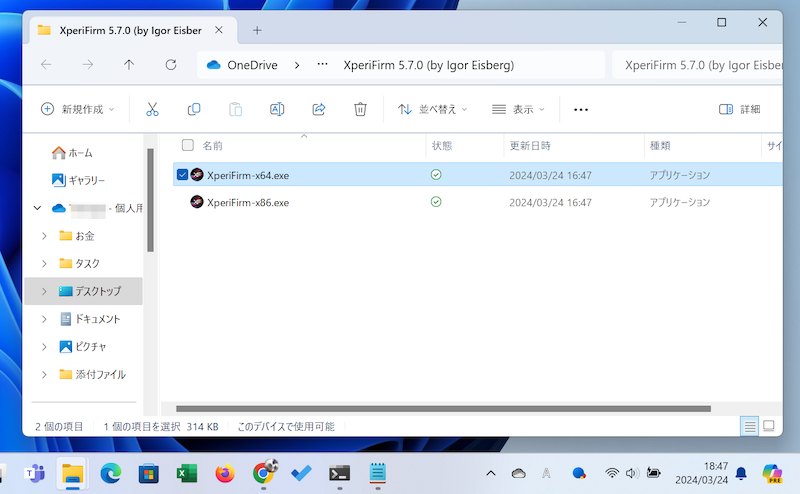Click the OneDrive breadcrumb link
Viewport: 800px width, 494px height.
coord(251,65)
